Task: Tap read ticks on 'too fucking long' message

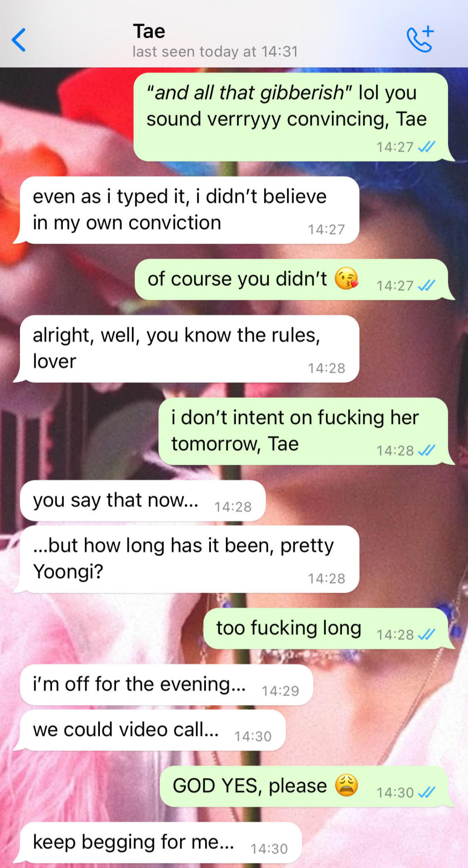Action: click(x=426, y=634)
